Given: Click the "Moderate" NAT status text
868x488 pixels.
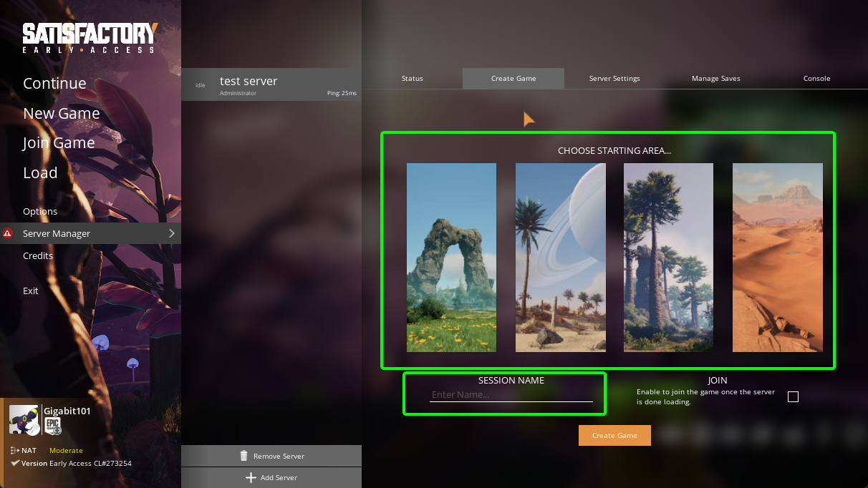Looking at the screenshot, I should 66,450.
